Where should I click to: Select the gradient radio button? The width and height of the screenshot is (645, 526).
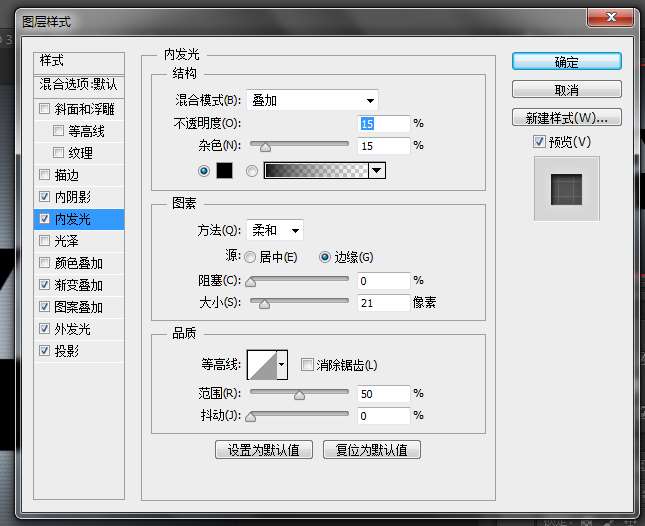point(252,171)
